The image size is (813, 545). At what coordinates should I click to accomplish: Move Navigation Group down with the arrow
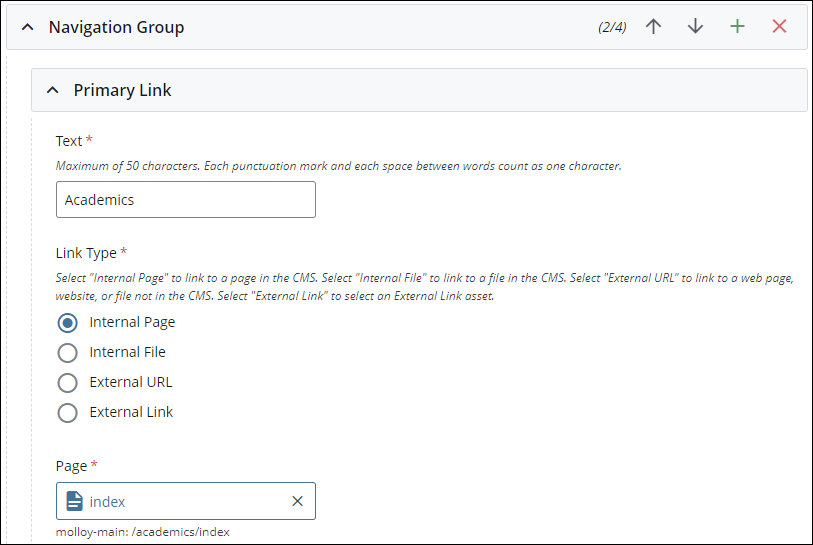[695, 26]
